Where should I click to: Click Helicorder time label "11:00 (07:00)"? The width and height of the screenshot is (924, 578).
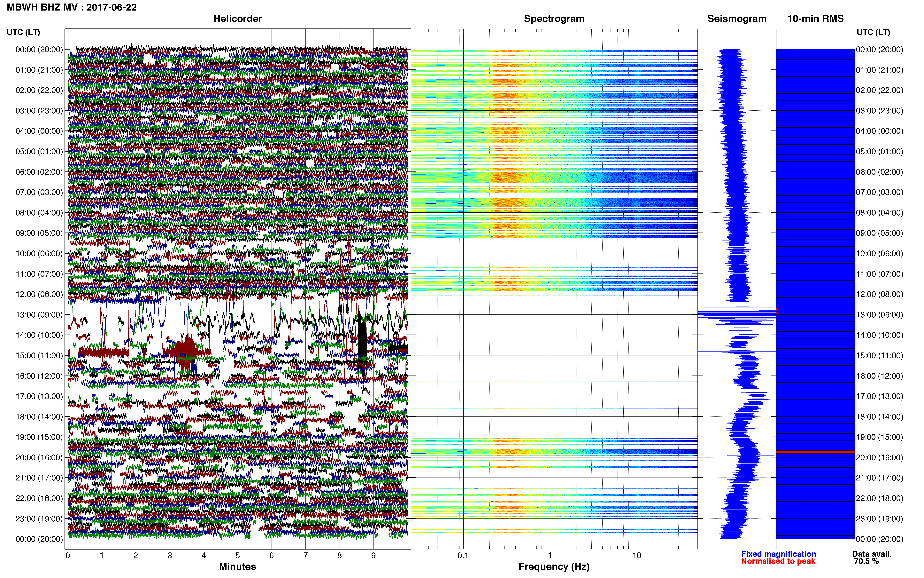pos(39,274)
